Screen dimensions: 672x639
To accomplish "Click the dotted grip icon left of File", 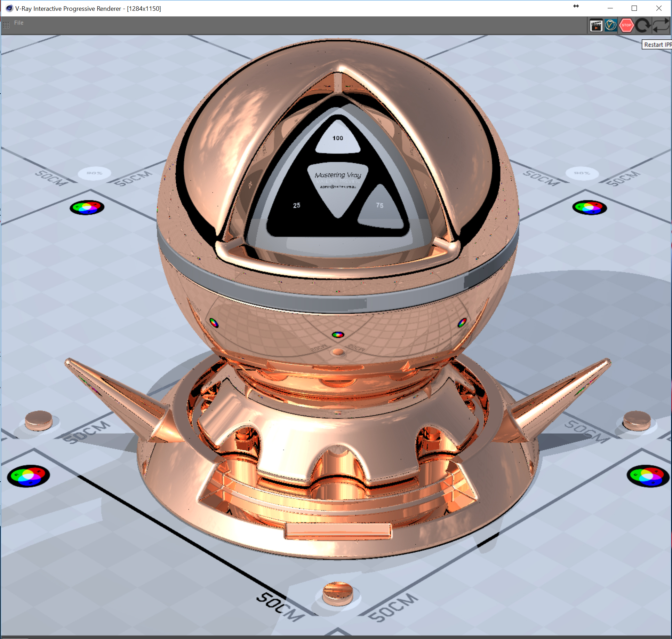I will [x=6, y=25].
